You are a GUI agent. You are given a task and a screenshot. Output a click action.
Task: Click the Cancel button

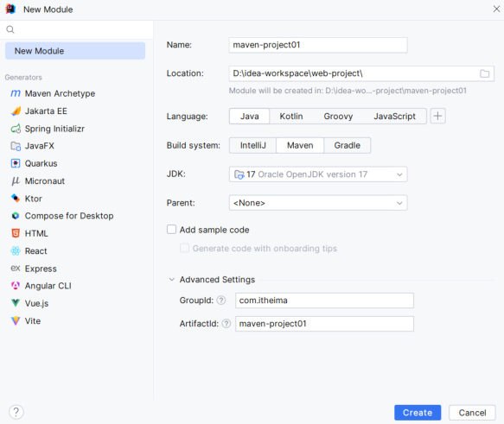(x=472, y=413)
